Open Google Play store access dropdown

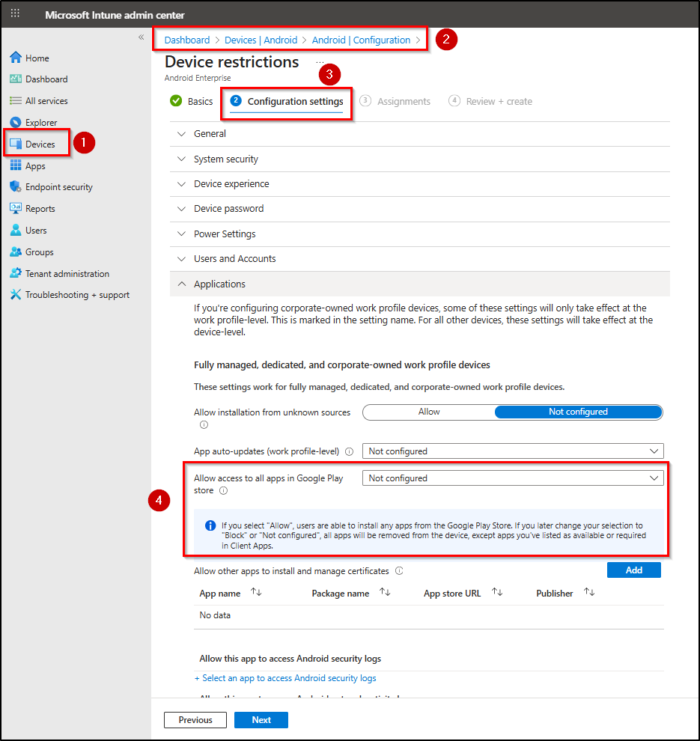pyautogui.click(x=513, y=478)
